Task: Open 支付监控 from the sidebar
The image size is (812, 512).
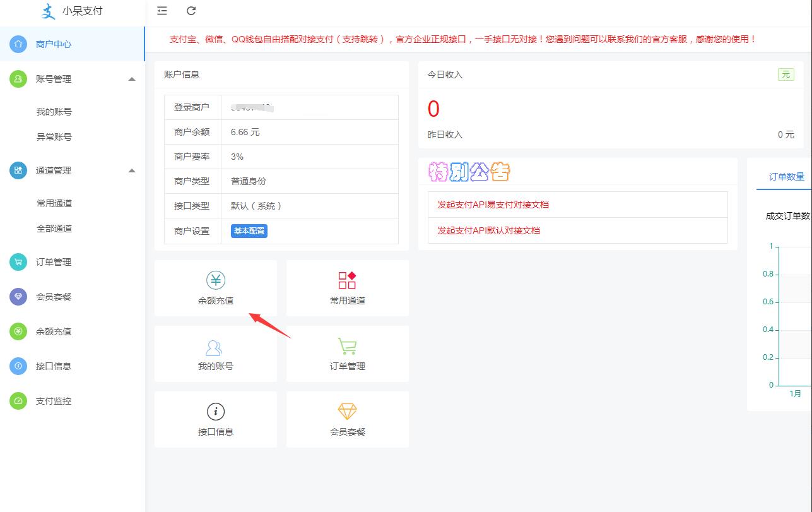Action: click(54, 401)
